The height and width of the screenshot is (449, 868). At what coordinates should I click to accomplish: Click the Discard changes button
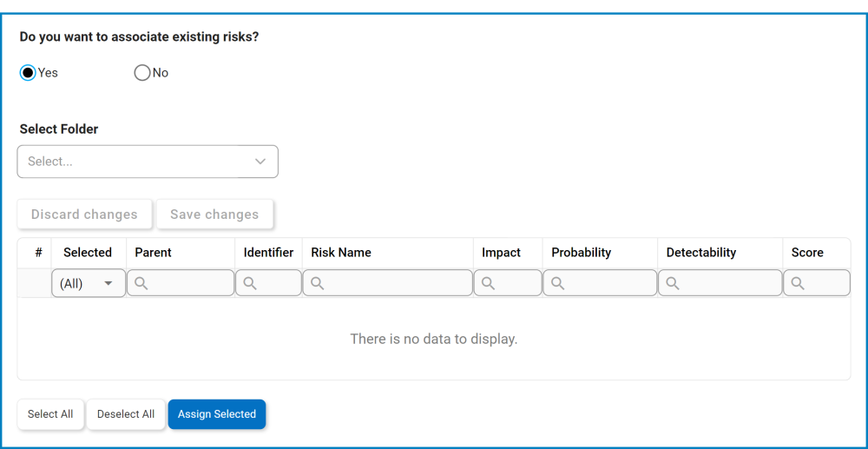pos(84,215)
